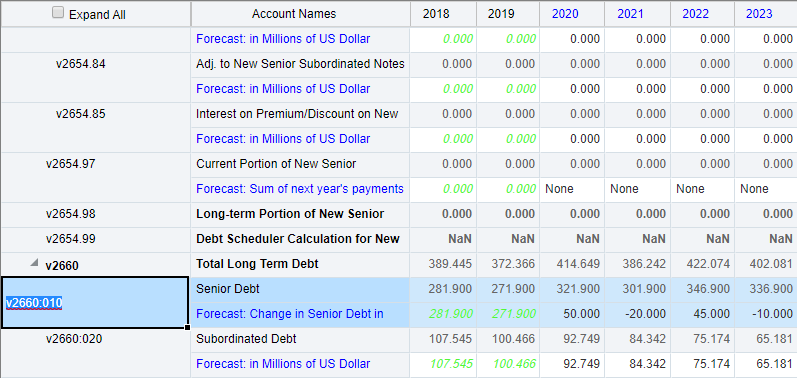Select the v2654.97 row identifier
This screenshot has width=797, height=378.
[71, 164]
